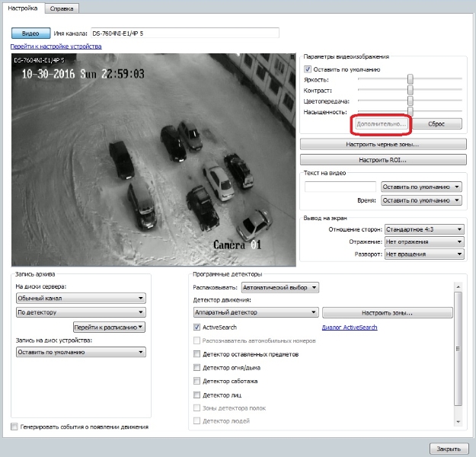The width and height of the screenshot is (476, 457).
Task: Adjust the Насыщенность slider
Action: coord(411,111)
